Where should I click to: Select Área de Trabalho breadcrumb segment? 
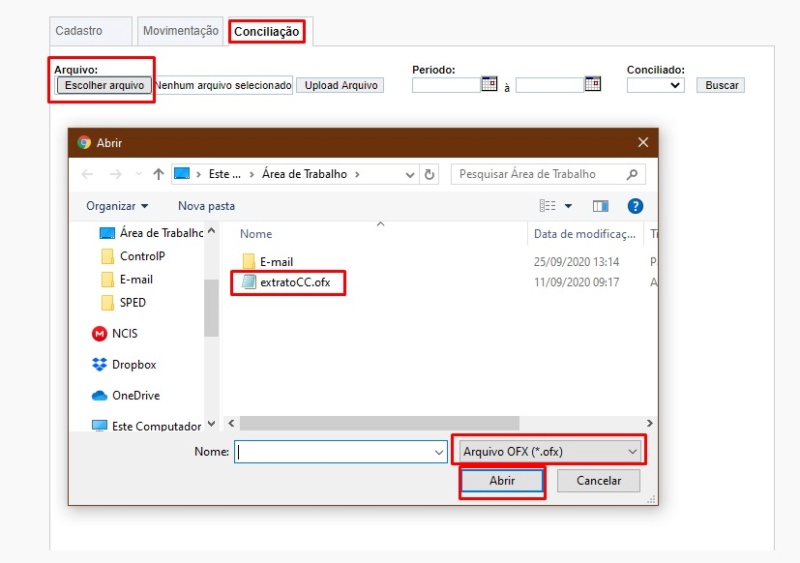pyautogui.click(x=305, y=174)
